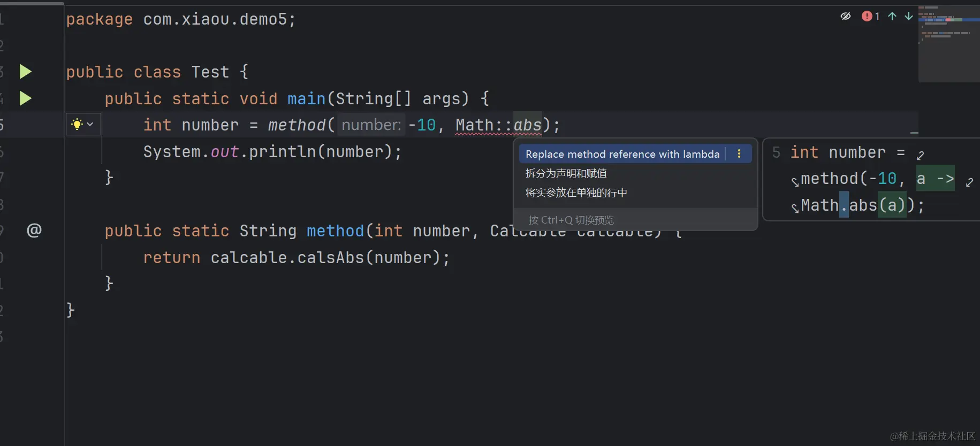
Task: Click the @ gutter icon beside the method declaration
Action: pyautogui.click(x=34, y=230)
